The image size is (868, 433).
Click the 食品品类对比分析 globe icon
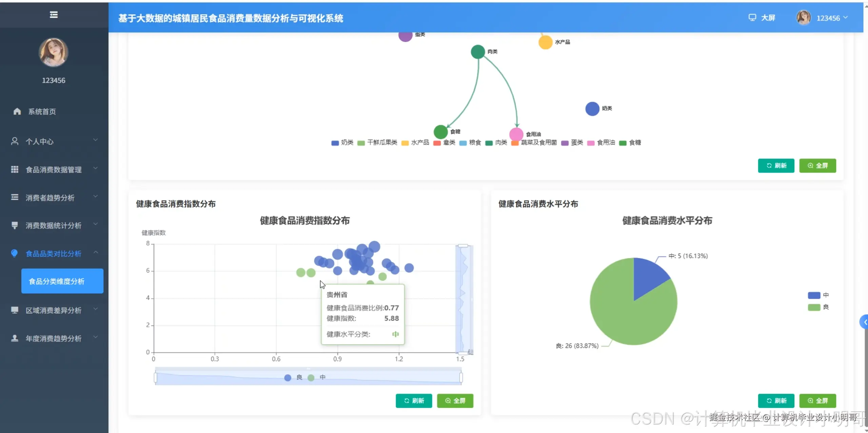14,253
